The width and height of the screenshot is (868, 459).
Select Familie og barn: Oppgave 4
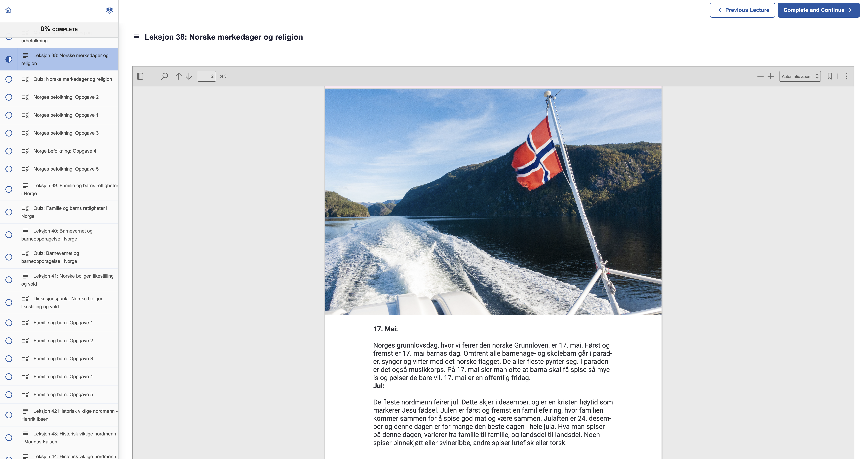(63, 377)
